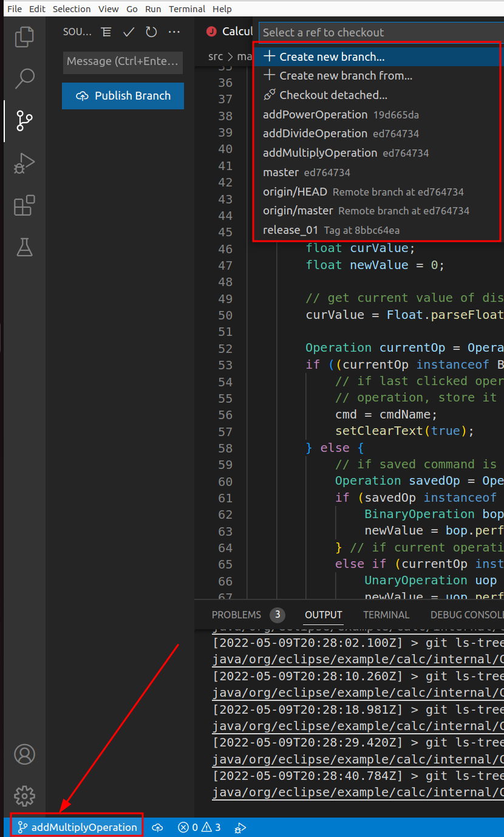Expand the Terminal menu
The width and height of the screenshot is (504, 837).
click(x=186, y=9)
